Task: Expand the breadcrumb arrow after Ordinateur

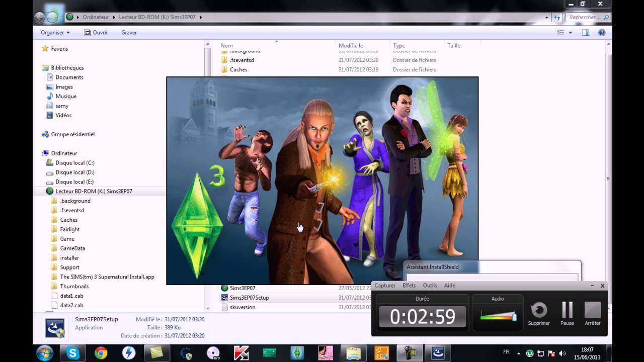Action: tap(114, 17)
